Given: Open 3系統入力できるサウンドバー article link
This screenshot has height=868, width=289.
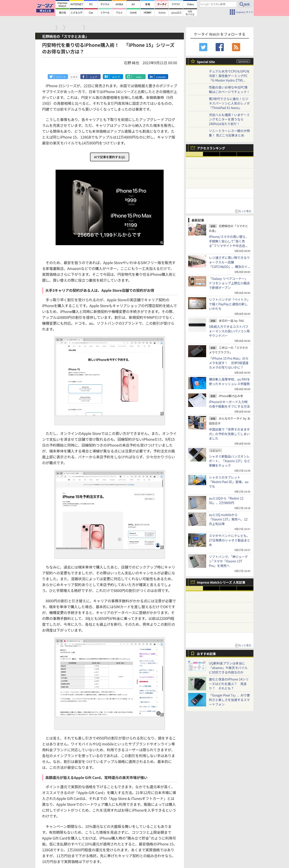Looking at the screenshot, I should click(x=229, y=331).
